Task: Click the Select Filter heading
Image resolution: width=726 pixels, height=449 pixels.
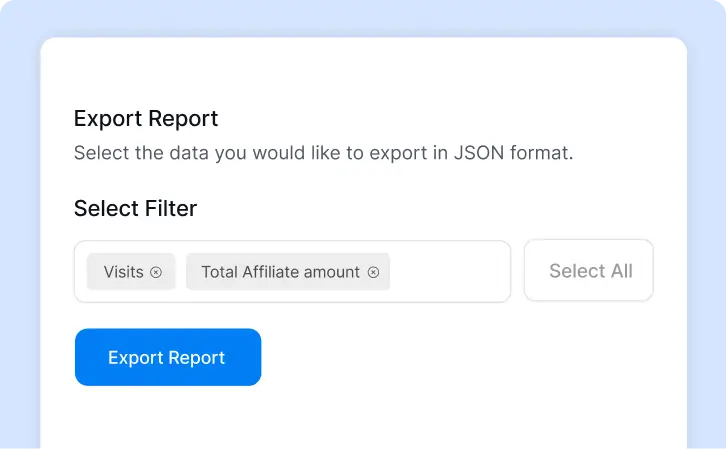Action: (x=136, y=208)
